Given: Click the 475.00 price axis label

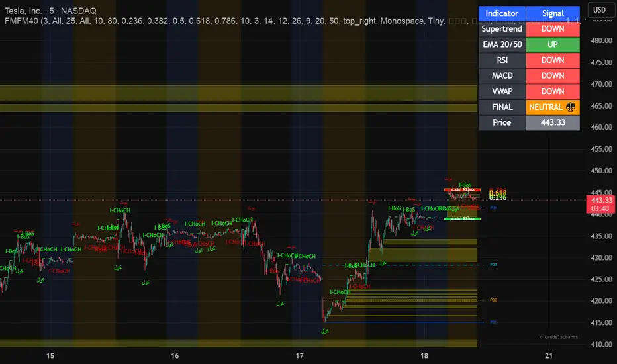Looking at the screenshot, I should tap(601, 62).
